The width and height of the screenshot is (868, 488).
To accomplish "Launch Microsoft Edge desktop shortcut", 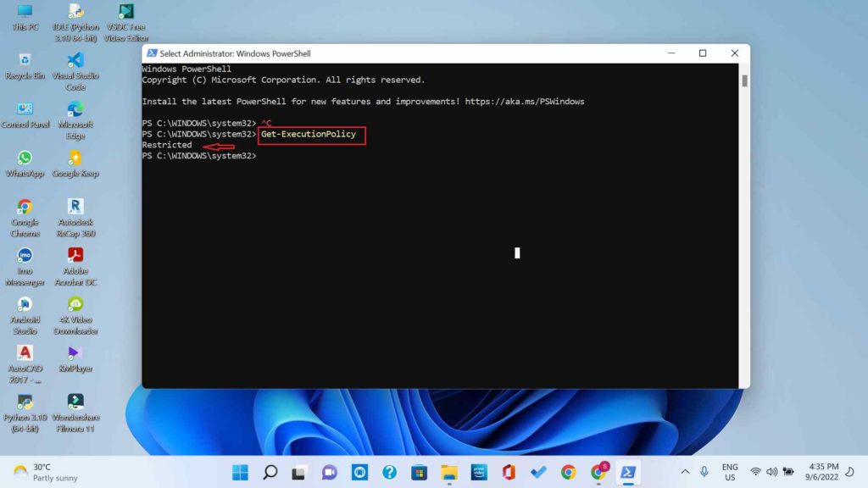I will (75, 120).
